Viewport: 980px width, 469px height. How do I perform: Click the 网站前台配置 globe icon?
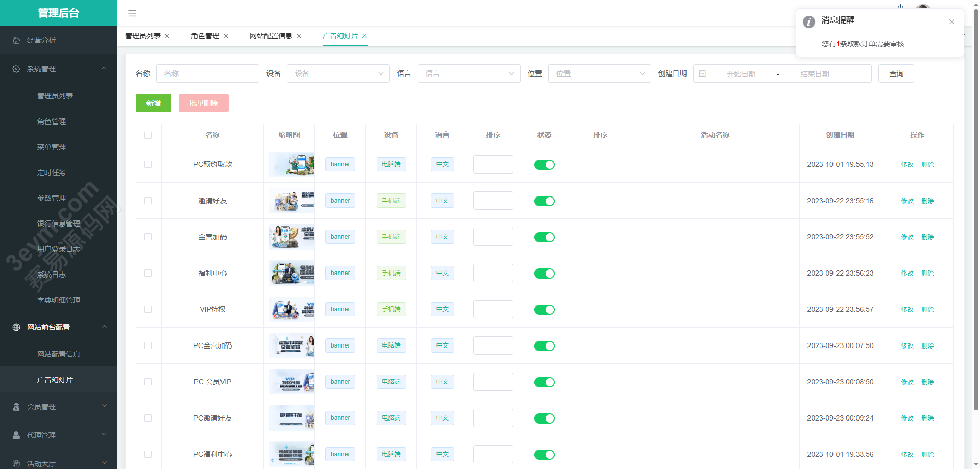pyautogui.click(x=16, y=327)
